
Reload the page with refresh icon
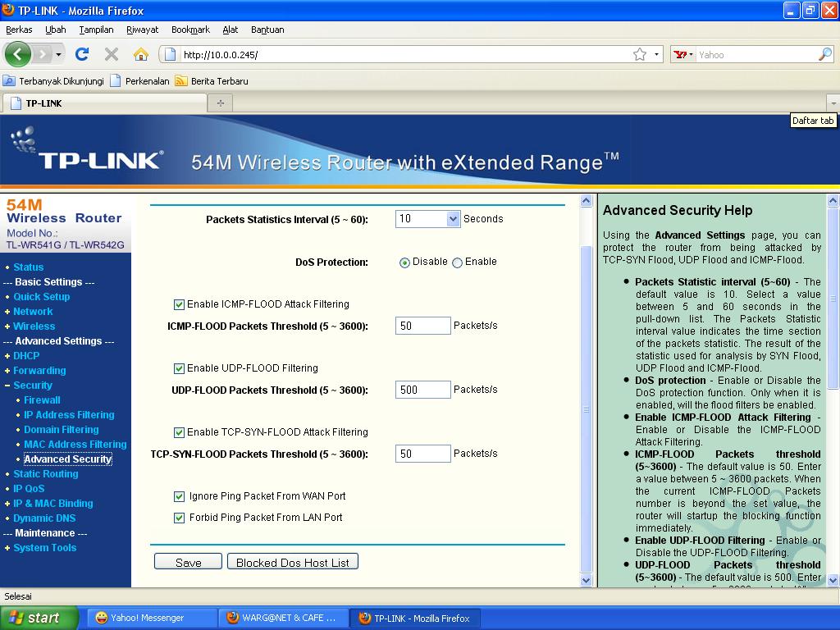click(x=81, y=54)
